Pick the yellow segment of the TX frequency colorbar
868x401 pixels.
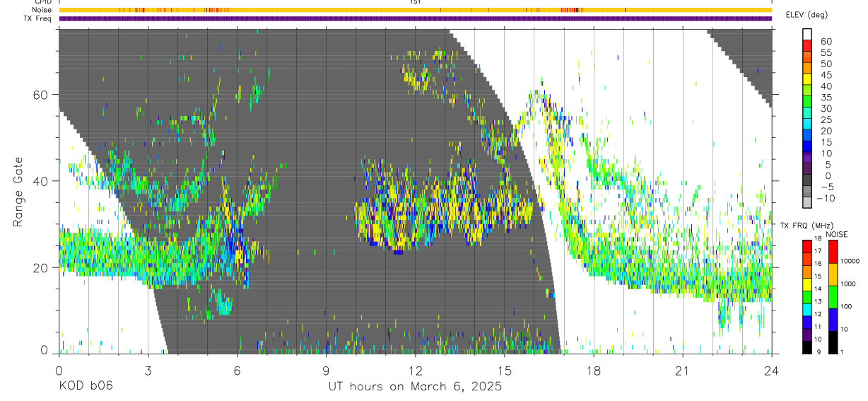[807, 283]
